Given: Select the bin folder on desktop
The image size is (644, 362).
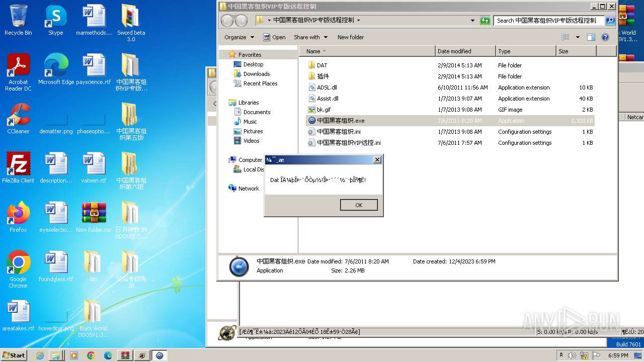Looking at the screenshot, I should (x=94, y=266).
